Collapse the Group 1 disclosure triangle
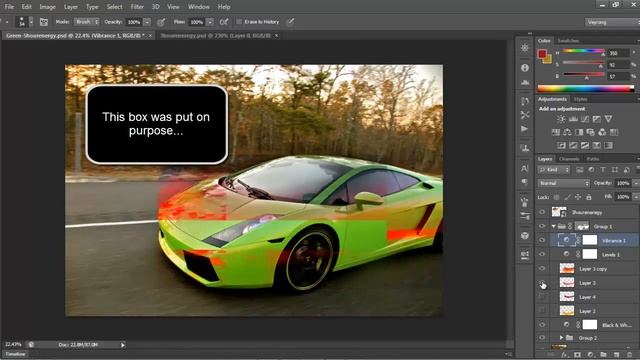This screenshot has width=640, height=360. (553, 226)
